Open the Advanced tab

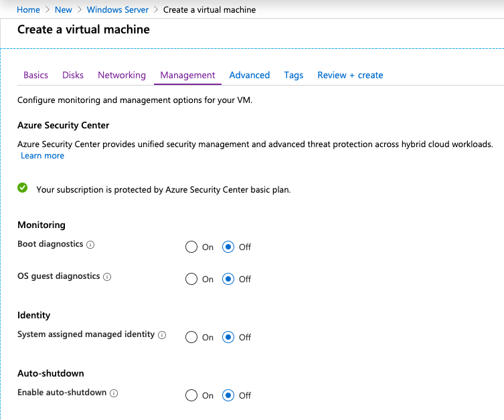tap(249, 75)
